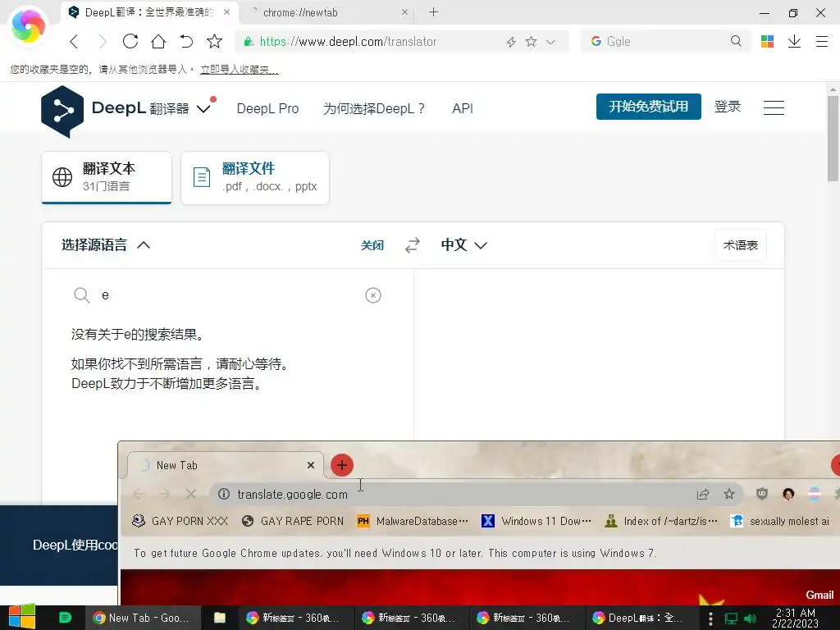Open MalwareDatabase bookmark in Chrome
The width and height of the screenshot is (840, 630).
pyautogui.click(x=412, y=521)
